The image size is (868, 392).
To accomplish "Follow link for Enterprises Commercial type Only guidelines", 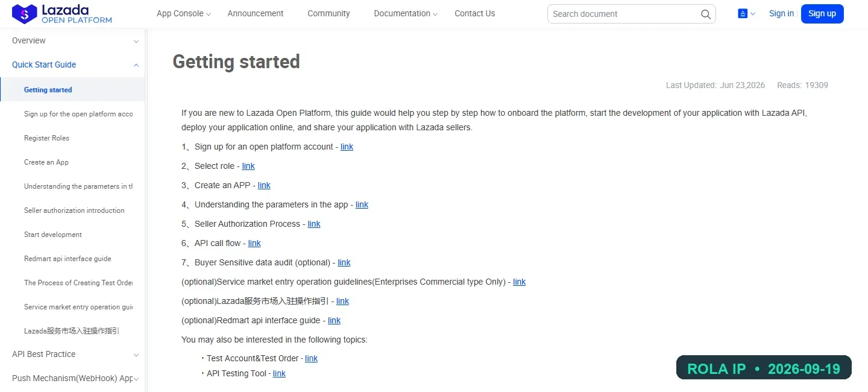I will pos(519,282).
